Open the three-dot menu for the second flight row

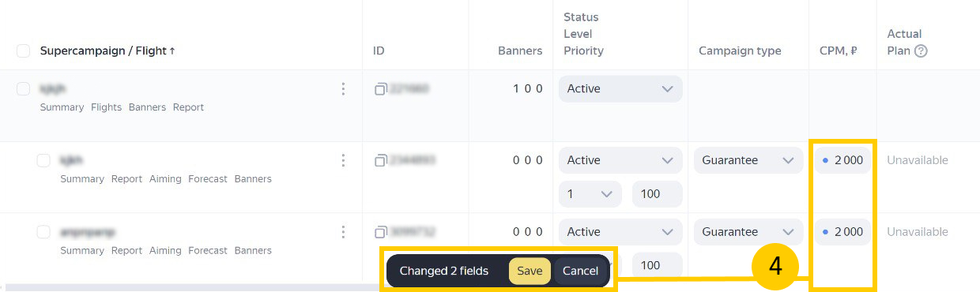click(x=343, y=160)
